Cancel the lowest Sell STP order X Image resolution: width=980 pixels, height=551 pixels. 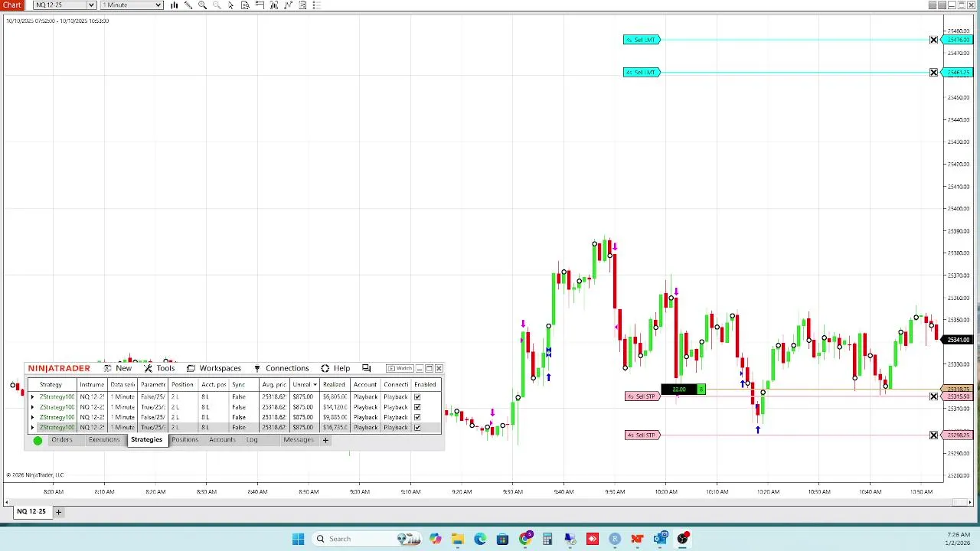tap(933, 435)
